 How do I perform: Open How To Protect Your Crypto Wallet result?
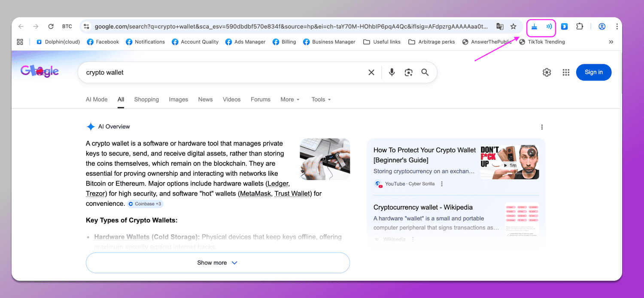click(425, 155)
